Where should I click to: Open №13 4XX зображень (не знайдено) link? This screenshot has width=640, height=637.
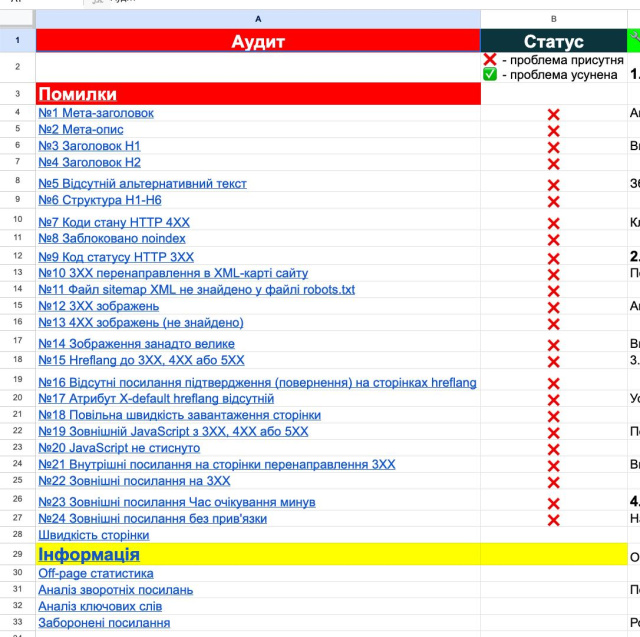[x=141, y=322]
